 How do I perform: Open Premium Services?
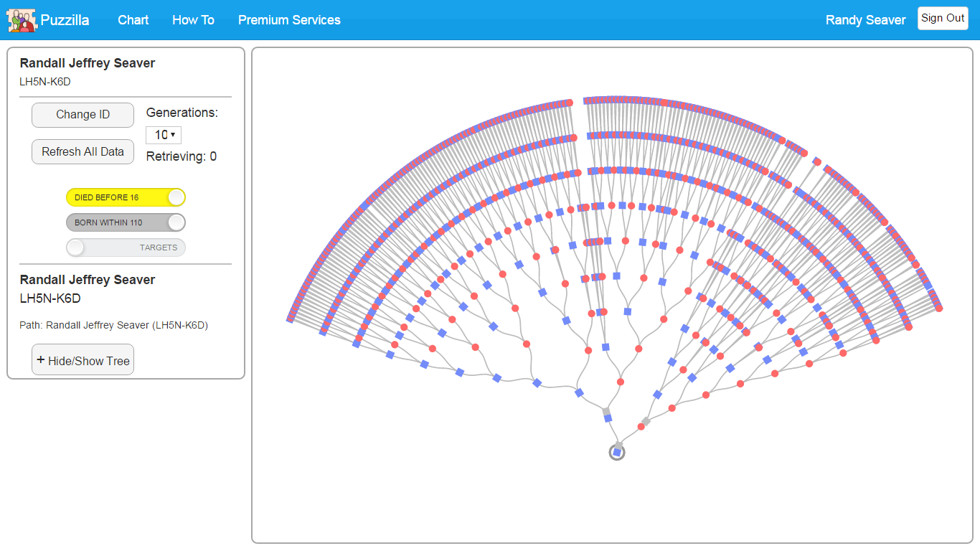tap(289, 20)
